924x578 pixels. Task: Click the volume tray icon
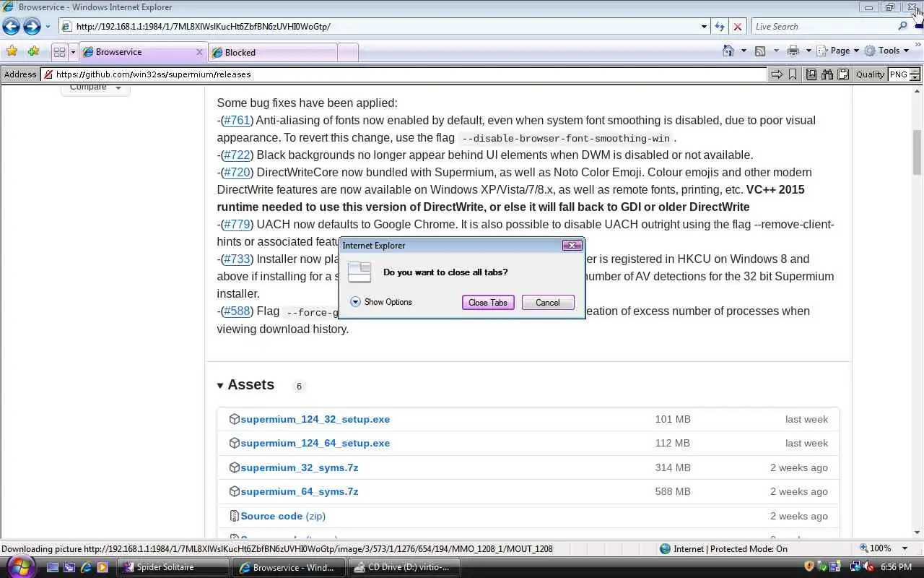click(868, 567)
